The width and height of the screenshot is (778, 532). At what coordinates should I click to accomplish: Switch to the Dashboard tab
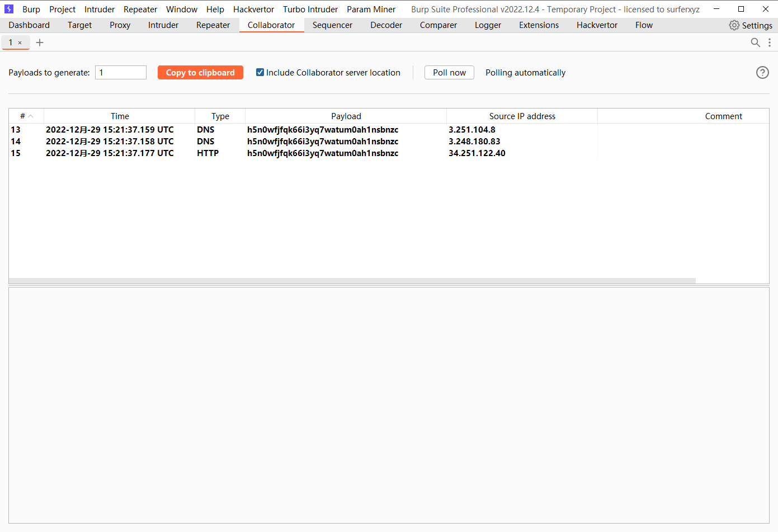(29, 25)
